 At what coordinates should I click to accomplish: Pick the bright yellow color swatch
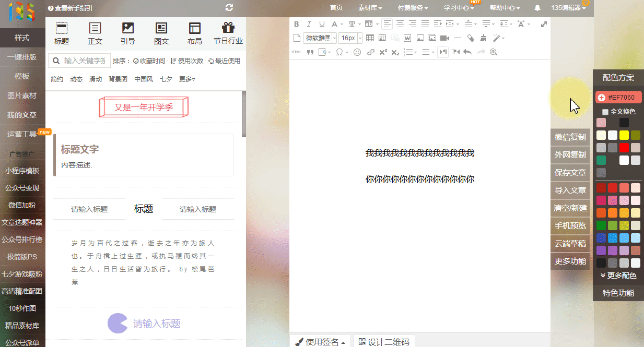pyautogui.click(x=624, y=135)
